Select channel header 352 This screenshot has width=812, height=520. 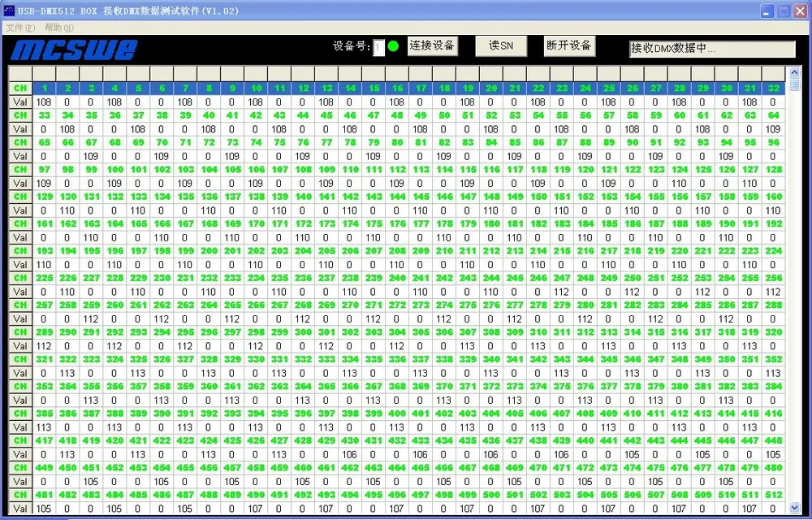pos(773,359)
